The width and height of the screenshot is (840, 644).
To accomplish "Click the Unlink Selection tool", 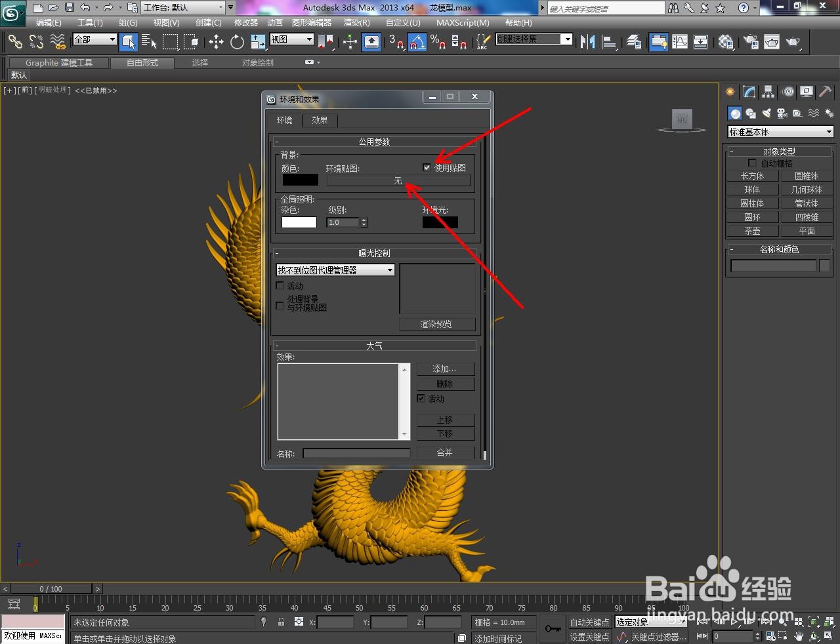I will [x=36, y=42].
